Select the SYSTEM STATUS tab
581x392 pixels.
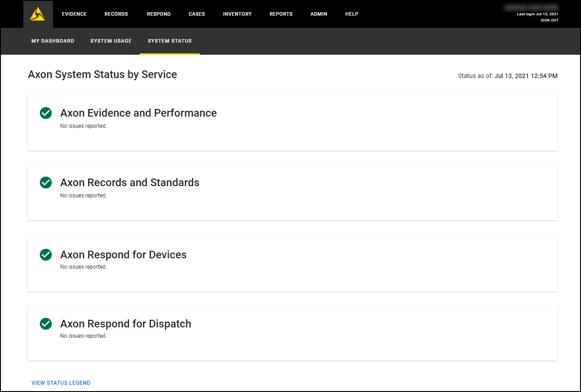[x=169, y=41]
